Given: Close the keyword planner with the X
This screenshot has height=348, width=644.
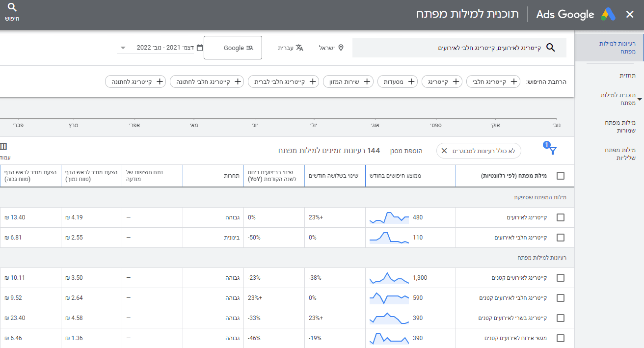Looking at the screenshot, I should click(630, 14).
